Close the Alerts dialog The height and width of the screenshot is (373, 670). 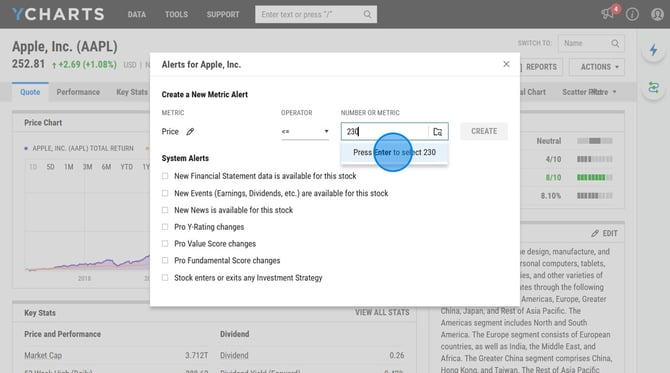click(x=506, y=64)
